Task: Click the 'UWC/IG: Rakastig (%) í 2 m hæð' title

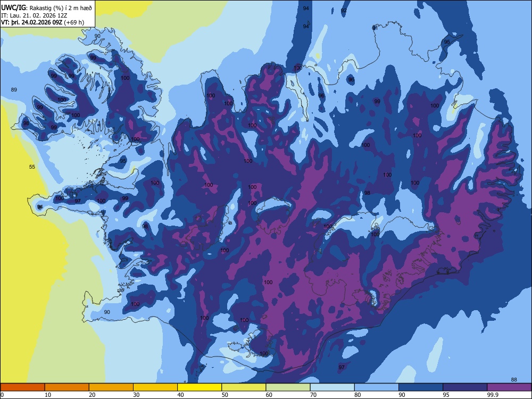Action: coord(46,7)
